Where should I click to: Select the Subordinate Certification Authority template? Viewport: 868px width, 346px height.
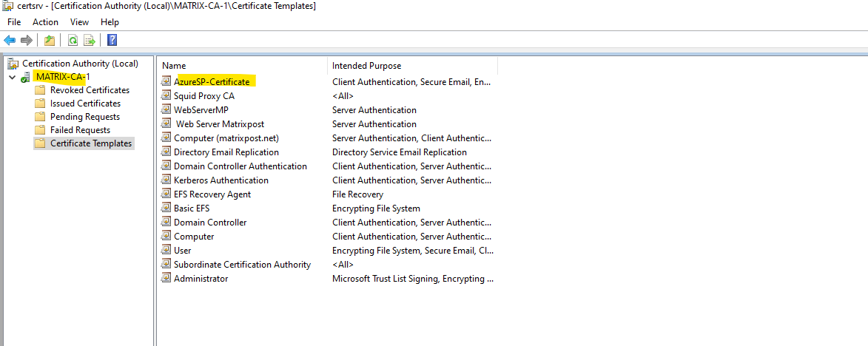point(242,264)
